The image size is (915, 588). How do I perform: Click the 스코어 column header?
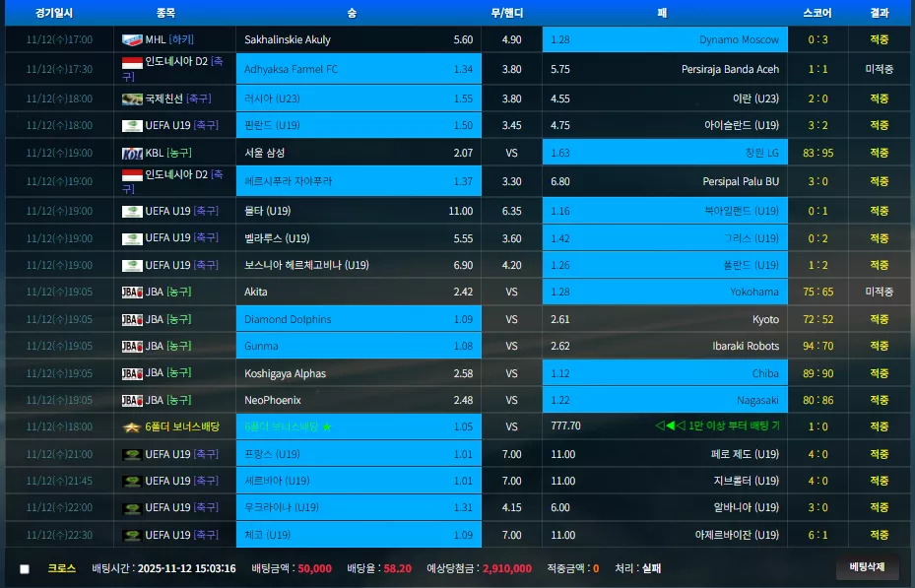click(x=817, y=13)
